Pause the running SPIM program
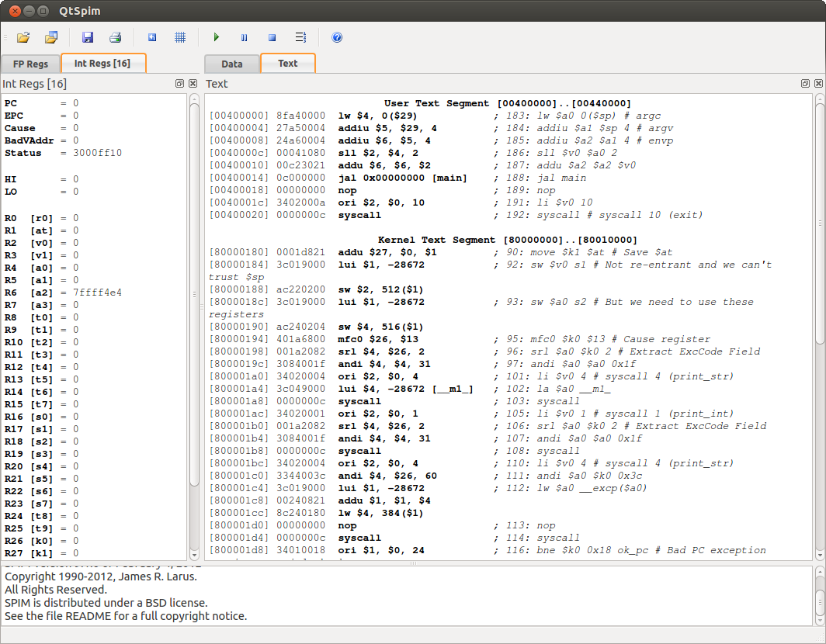Image resolution: width=826 pixels, height=644 pixels. coord(244,36)
